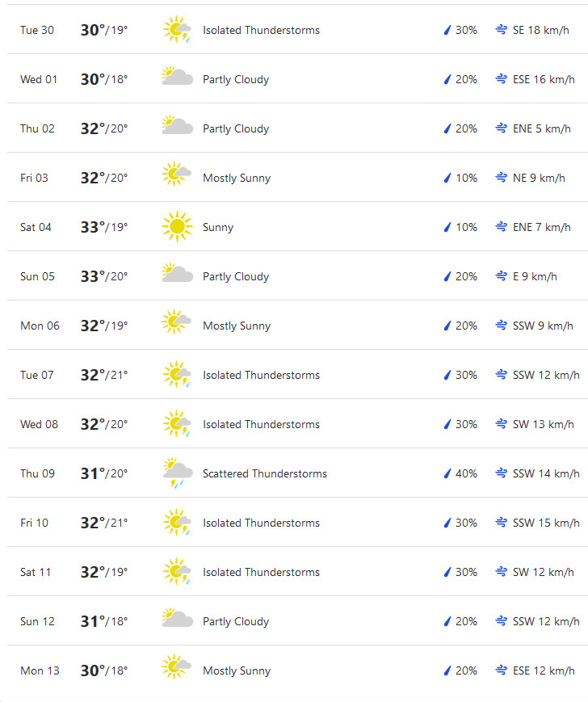
Task: Click the raindrop icon on the Sun 05 row
Action: [x=447, y=276]
